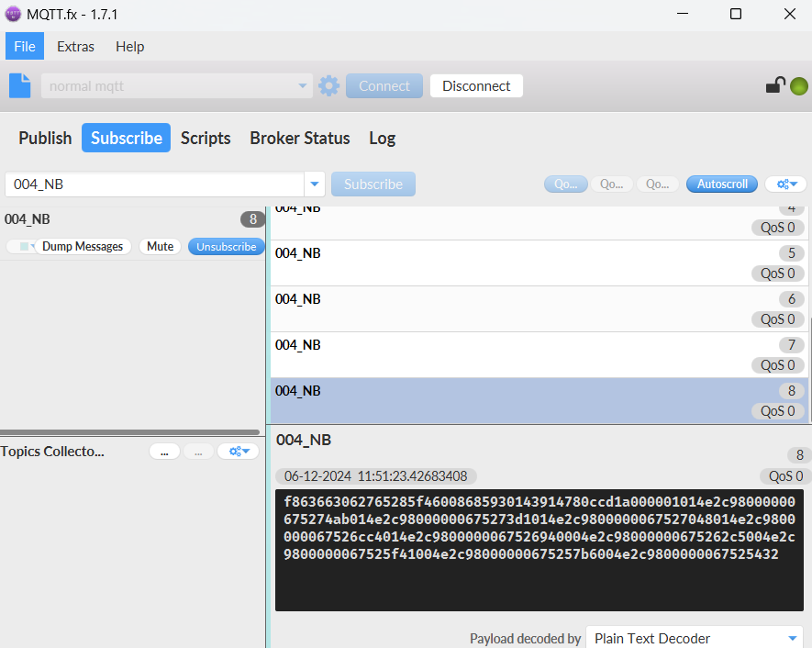Click the greyed Connect button

click(384, 86)
